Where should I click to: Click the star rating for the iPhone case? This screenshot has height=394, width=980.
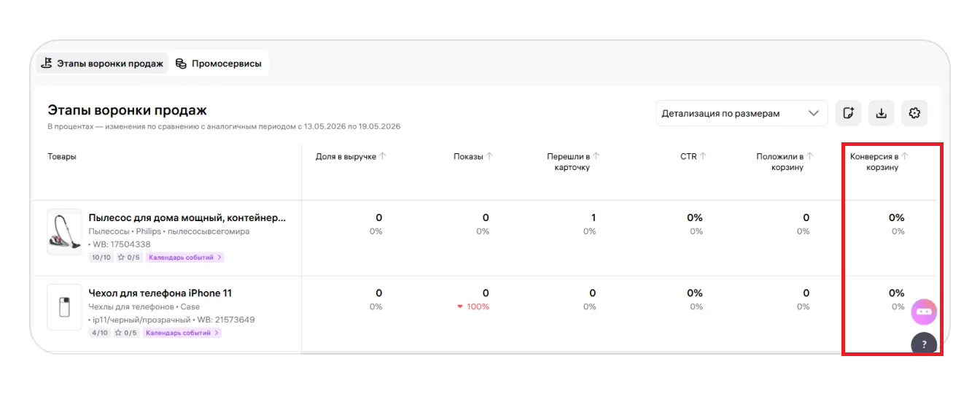[x=125, y=333]
